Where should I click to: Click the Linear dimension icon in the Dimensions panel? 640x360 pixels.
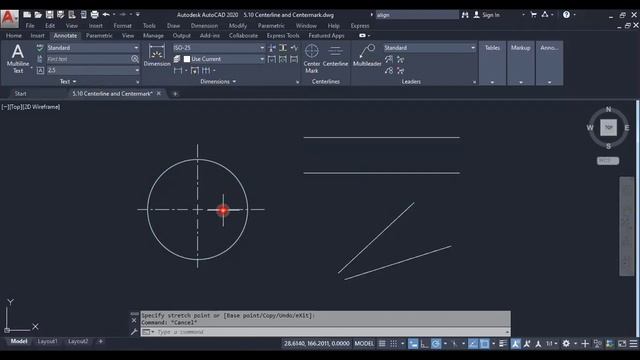[178, 71]
